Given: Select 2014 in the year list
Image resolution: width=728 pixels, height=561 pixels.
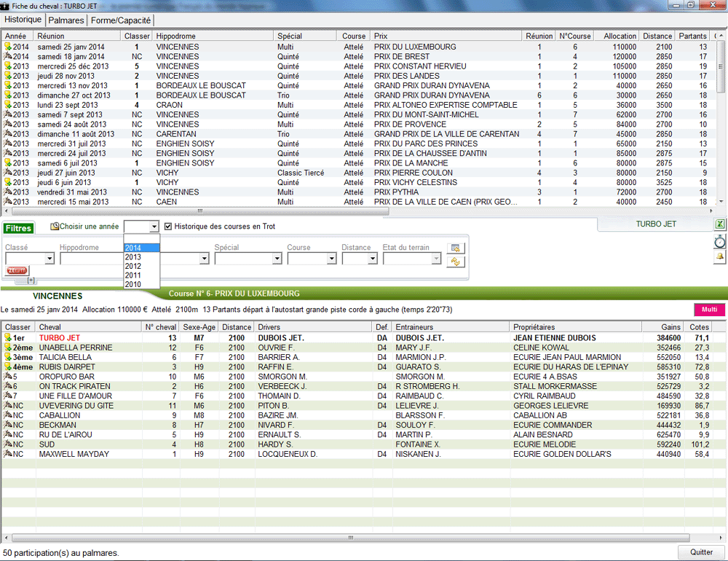Looking at the screenshot, I should point(142,248).
